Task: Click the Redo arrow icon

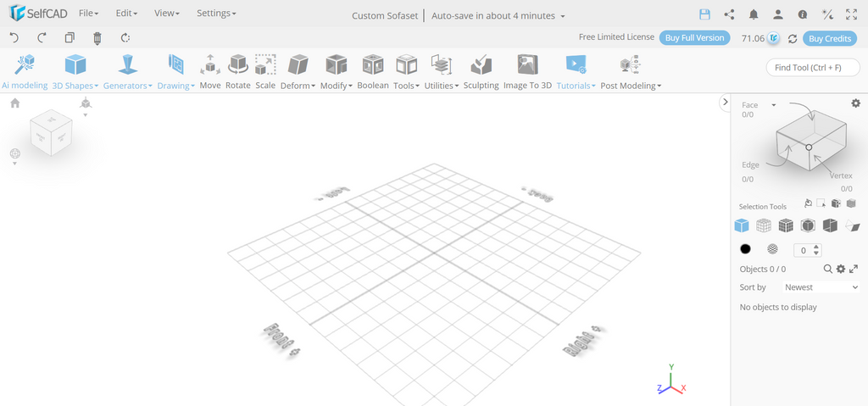Action: click(42, 37)
